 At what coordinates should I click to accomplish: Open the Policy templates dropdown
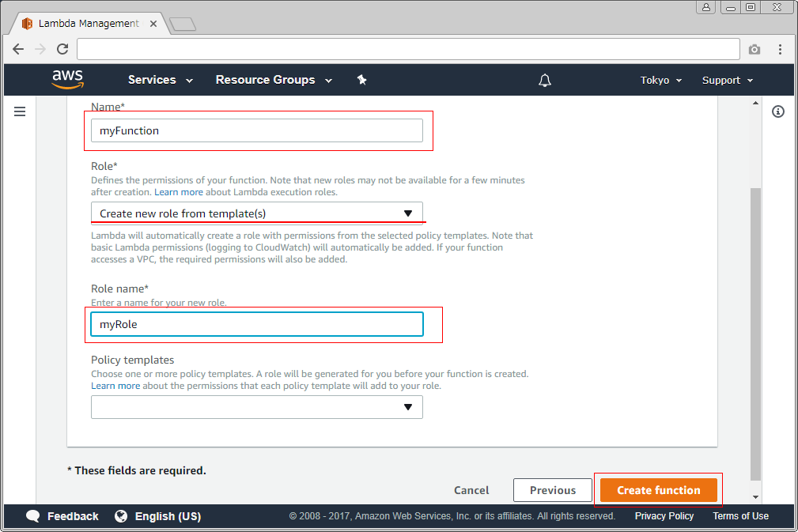257,407
